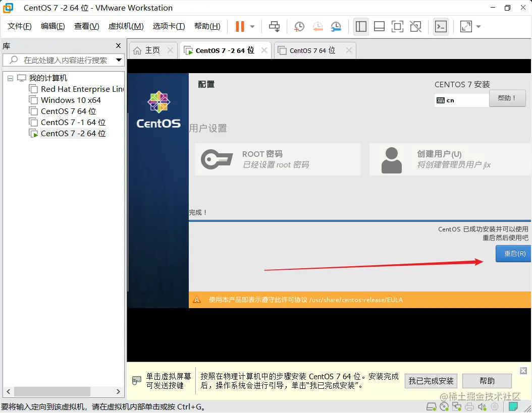This screenshot has height=413, width=532.
Task: Click the library horizontal scrollbar thumb
Action: tap(52, 391)
